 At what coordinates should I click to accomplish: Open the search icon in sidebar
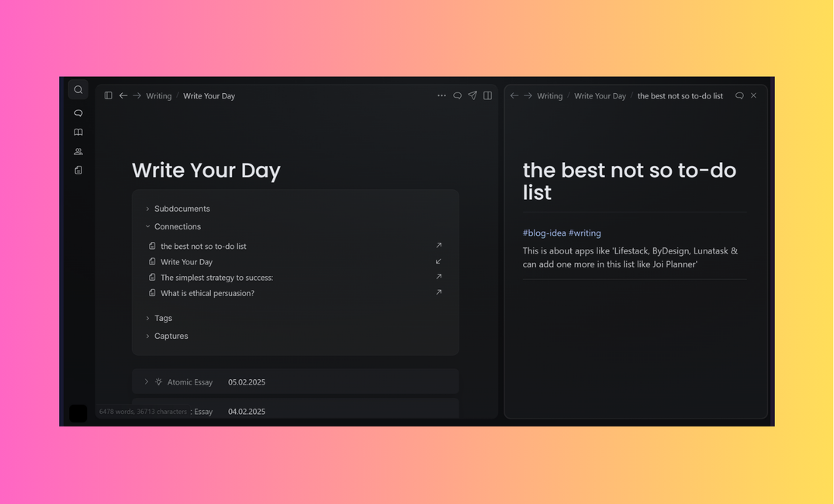point(78,90)
